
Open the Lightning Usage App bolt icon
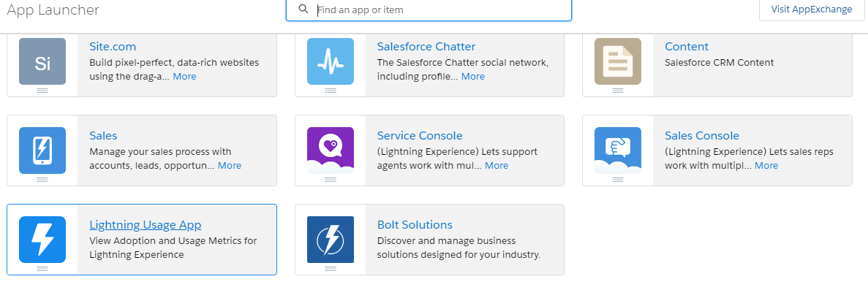point(42,240)
